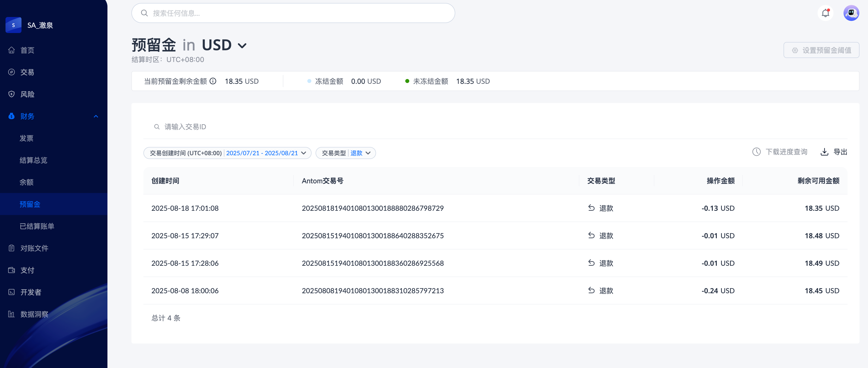This screenshot has height=368, width=868.
Task: Open 首页 from the sidebar
Action: [x=27, y=50]
